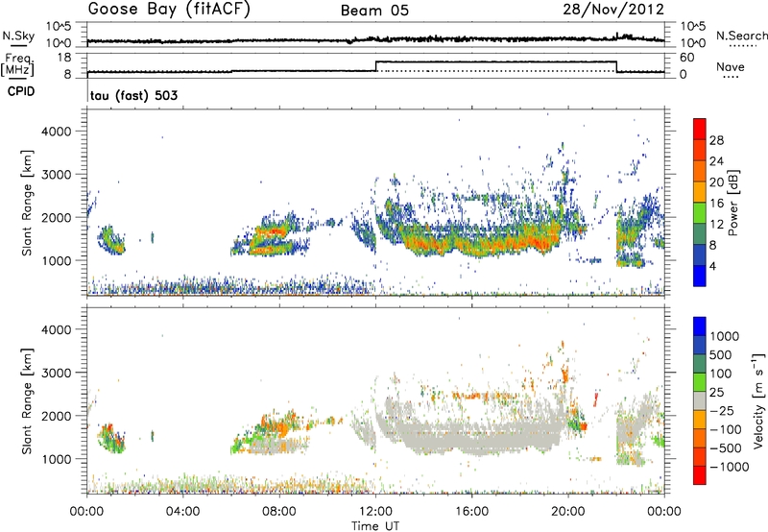Click the 16:00 time tick label
Screen dimensions: 768x532
(x=471, y=512)
